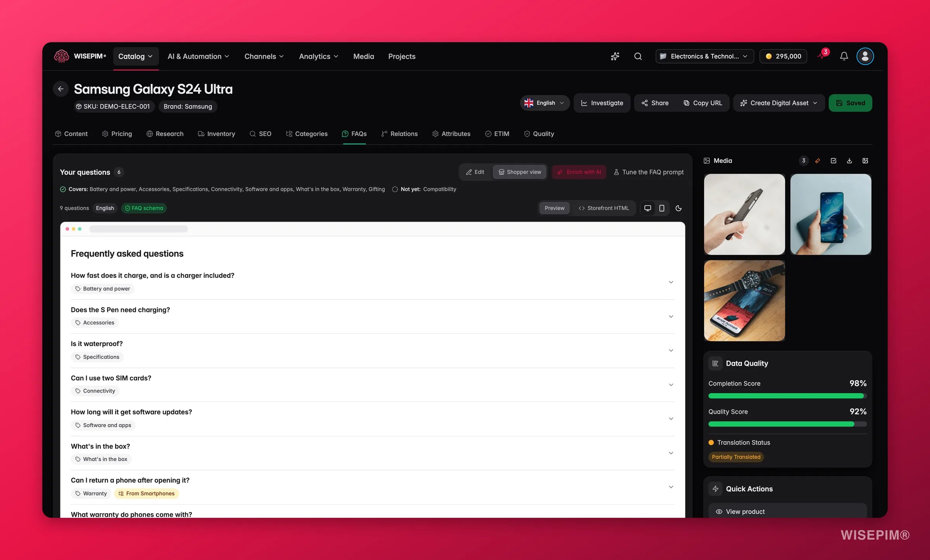Expand the 'Can I use two SIM cards?' question
930x560 pixels.
[x=372, y=384]
